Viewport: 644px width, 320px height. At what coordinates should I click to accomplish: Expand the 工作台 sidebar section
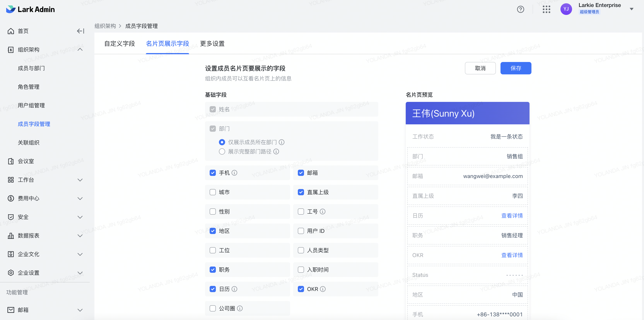point(80,180)
